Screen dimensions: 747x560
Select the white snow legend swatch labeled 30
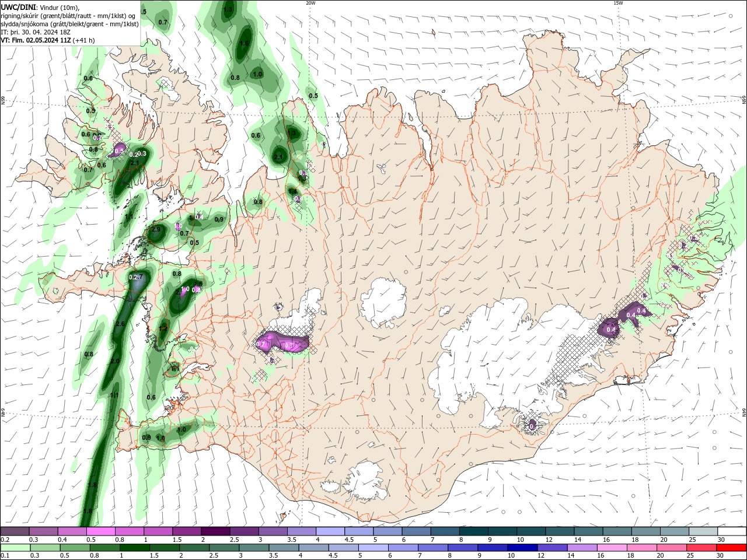click(x=732, y=531)
